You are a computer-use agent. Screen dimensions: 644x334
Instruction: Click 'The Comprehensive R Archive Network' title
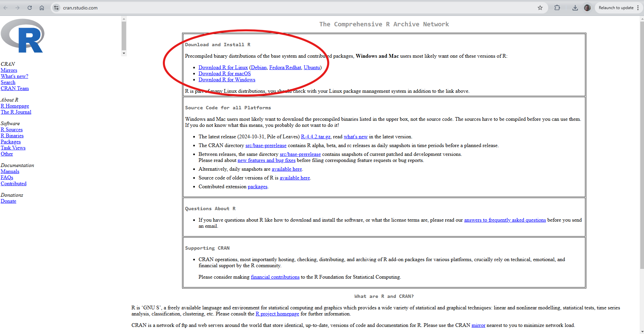[x=384, y=24]
